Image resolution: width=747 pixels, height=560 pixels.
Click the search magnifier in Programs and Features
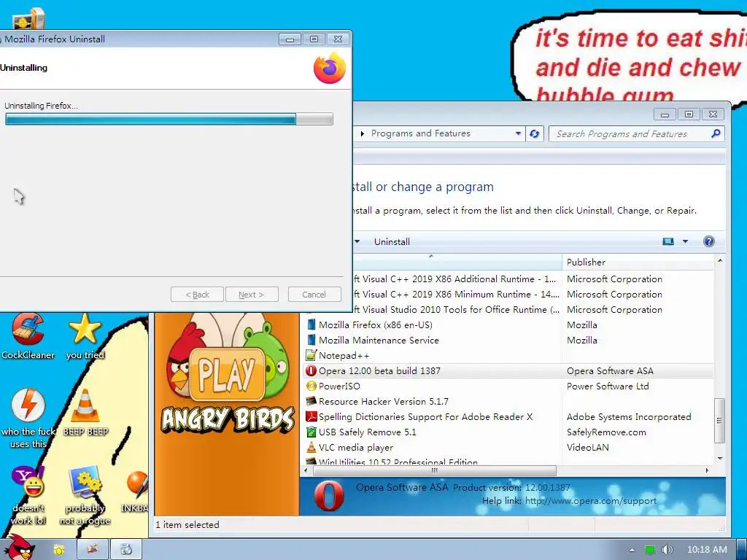(x=716, y=134)
